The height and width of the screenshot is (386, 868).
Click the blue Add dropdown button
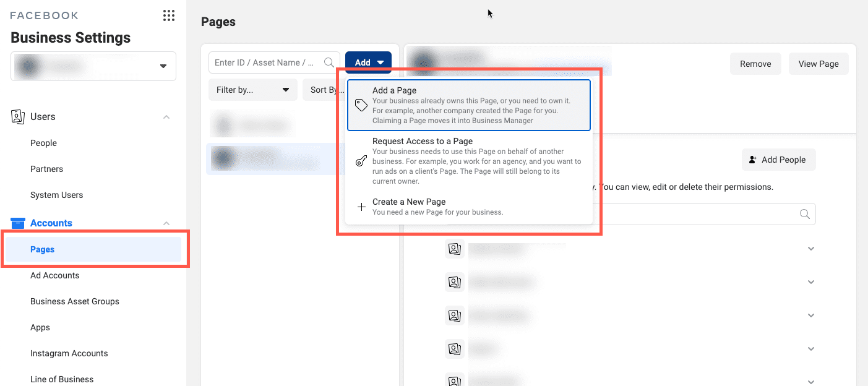coord(368,62)
